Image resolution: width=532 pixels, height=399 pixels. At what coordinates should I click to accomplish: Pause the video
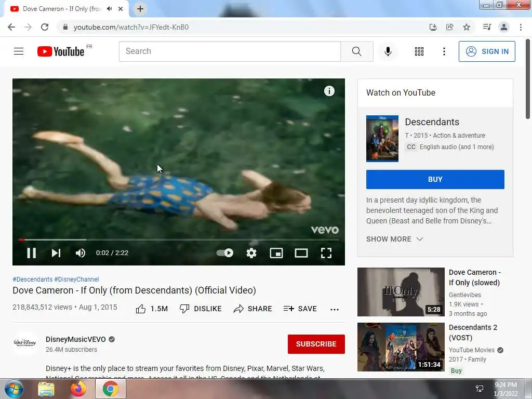point(32,253)
